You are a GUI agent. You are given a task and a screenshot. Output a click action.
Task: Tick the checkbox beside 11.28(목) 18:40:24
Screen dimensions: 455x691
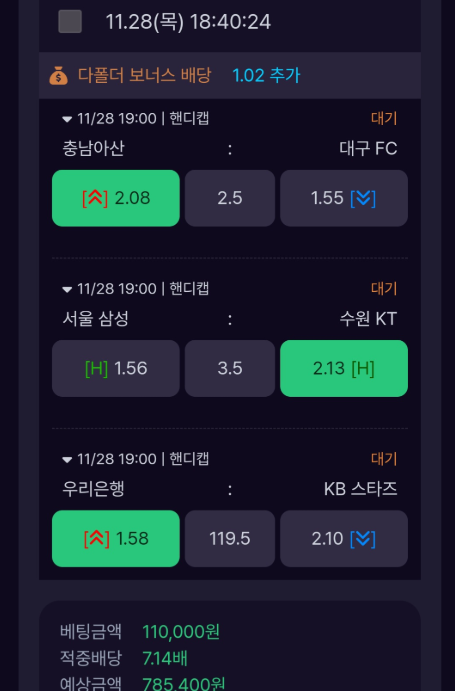70,22
